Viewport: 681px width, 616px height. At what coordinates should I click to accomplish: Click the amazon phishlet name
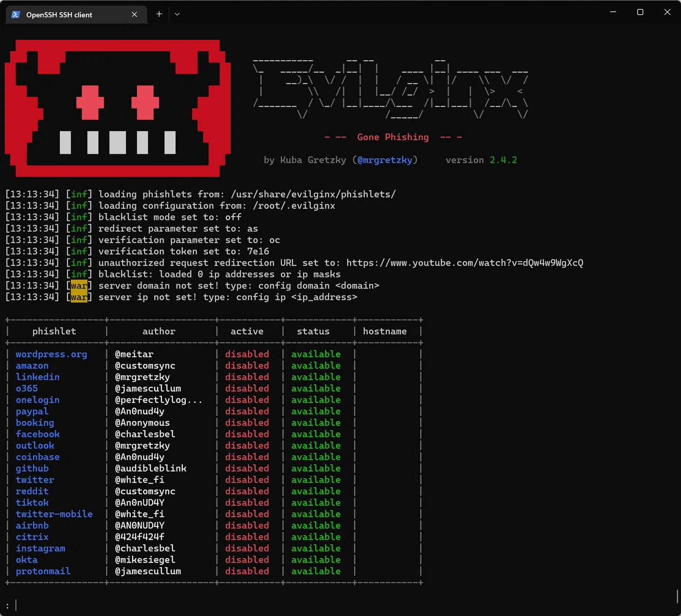(x=32, y=365)
